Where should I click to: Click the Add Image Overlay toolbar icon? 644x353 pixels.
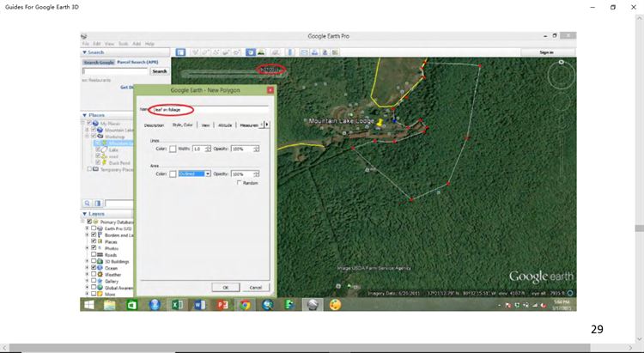click(x=227, y=52)
